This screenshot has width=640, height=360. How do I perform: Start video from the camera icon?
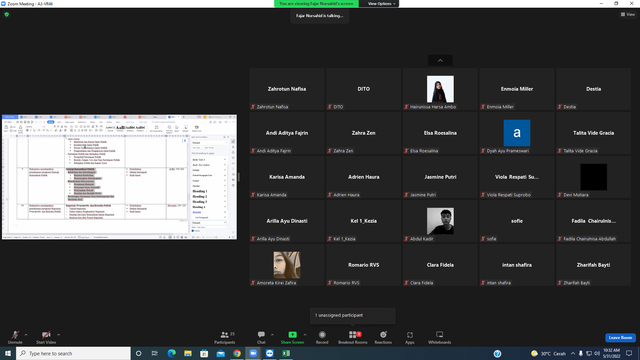pos(46,337)
